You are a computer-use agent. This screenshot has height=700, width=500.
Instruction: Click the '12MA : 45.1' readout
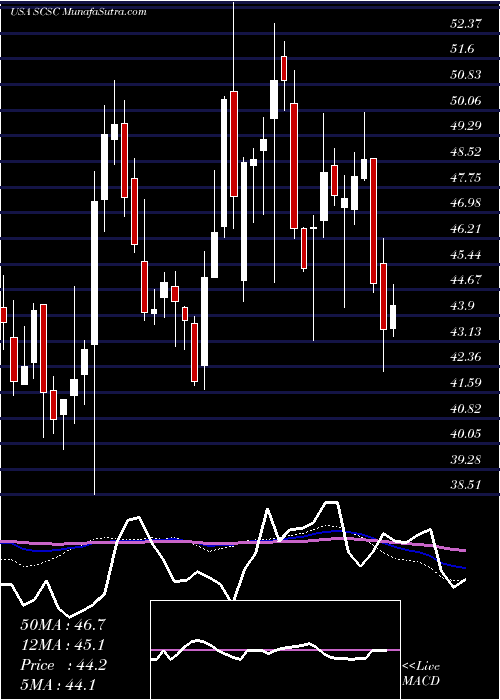click(63, 645)
